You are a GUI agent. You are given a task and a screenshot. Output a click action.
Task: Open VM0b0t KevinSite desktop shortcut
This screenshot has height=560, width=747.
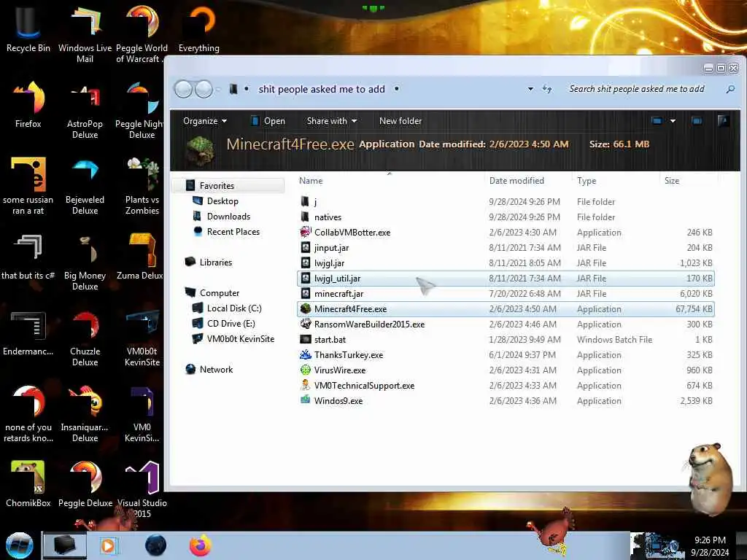(x=142, y=337)
